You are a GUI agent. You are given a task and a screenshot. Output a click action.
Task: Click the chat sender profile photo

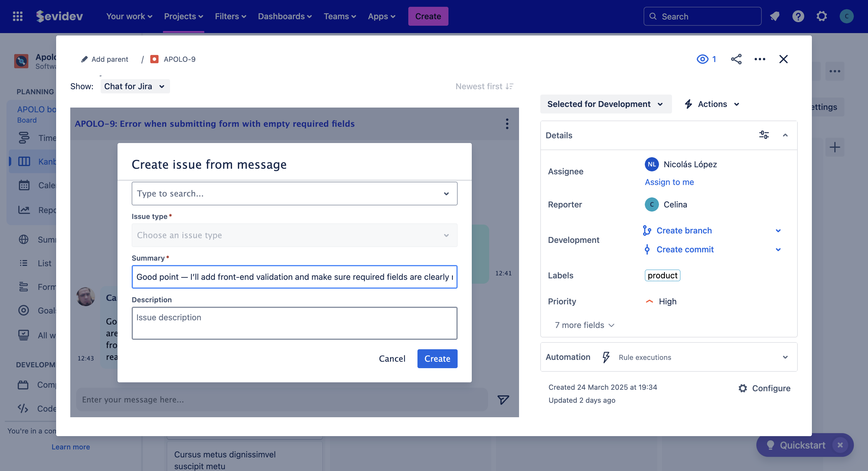pos(86,296)
